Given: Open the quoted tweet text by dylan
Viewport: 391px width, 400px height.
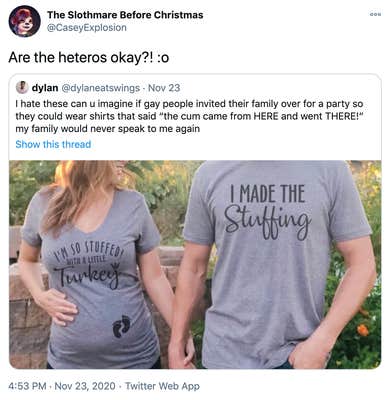Looking at the screenshot, I should (189, 116).
